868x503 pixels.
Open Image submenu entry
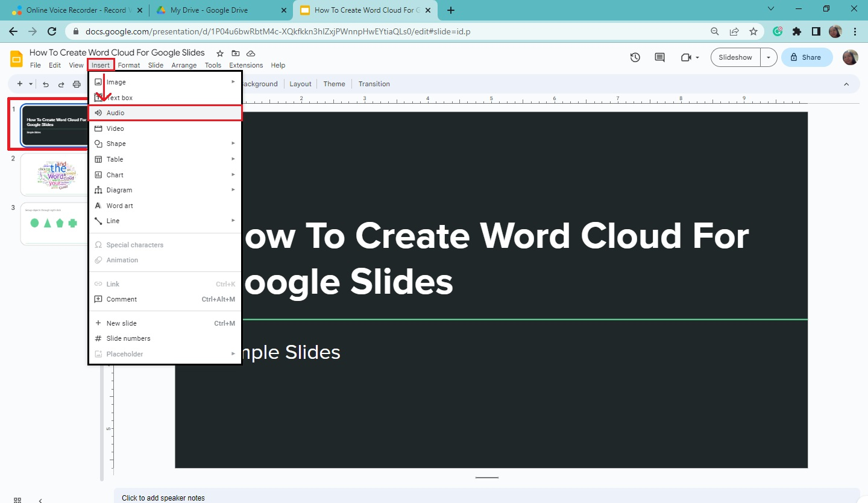165,82
